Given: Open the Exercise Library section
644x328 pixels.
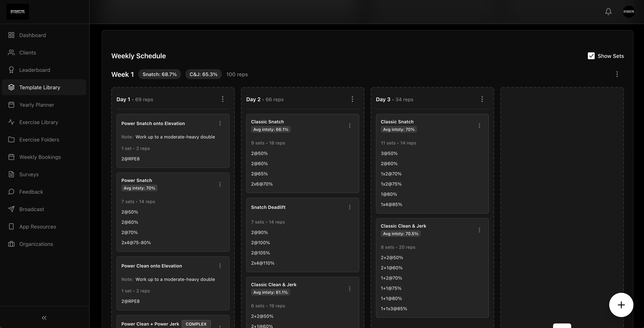Looking at the screenshot, I should coord(39,122).
